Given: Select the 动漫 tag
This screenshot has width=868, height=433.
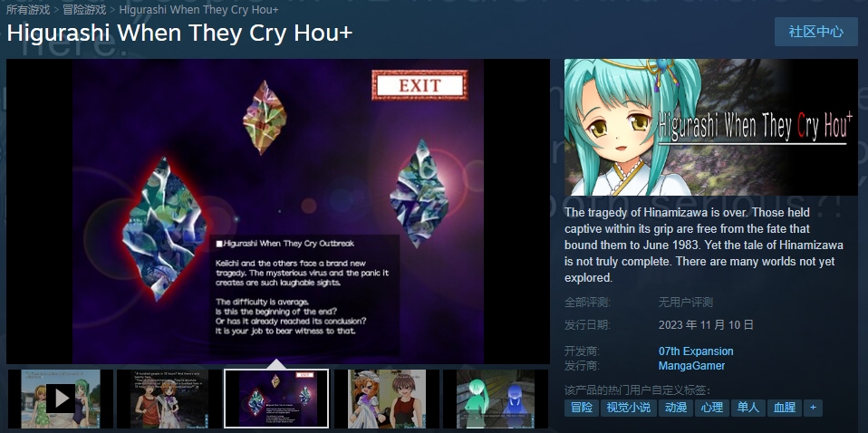Looking at the screenshot, I should coord(675,408).
